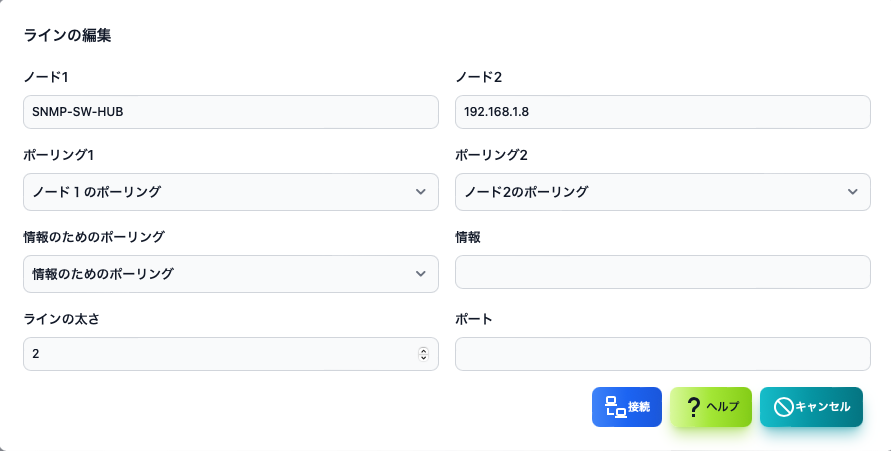Increase ラインの太さ with the up arrow
The width and height of the screenshot is (891, 451).
click(423, 350)
